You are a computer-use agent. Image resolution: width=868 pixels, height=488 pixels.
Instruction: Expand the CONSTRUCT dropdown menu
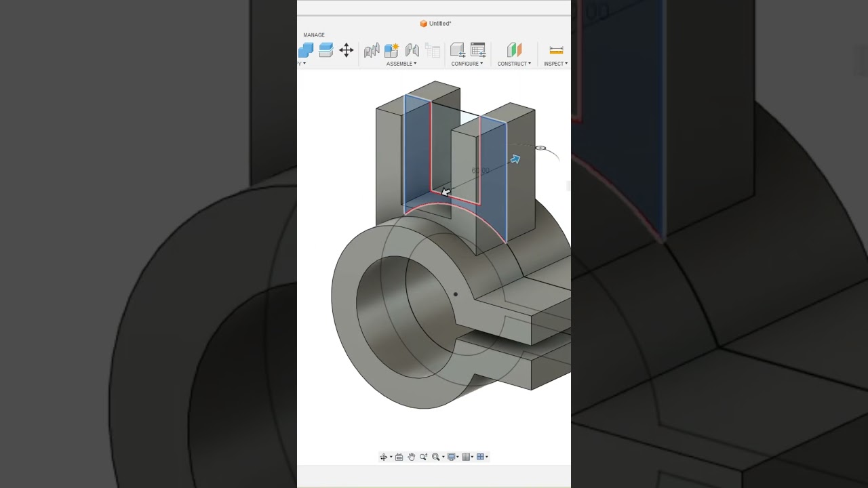click(x=514, y=64)
